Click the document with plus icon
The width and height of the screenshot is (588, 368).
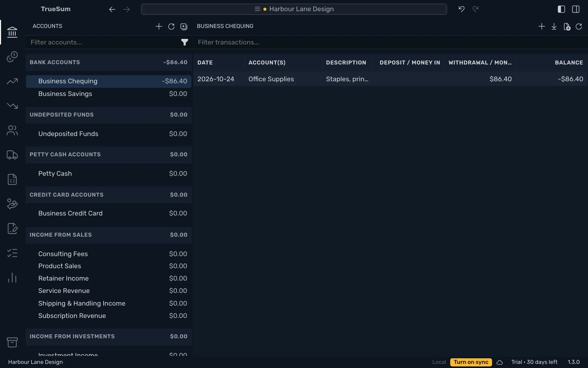click(567, 27)
